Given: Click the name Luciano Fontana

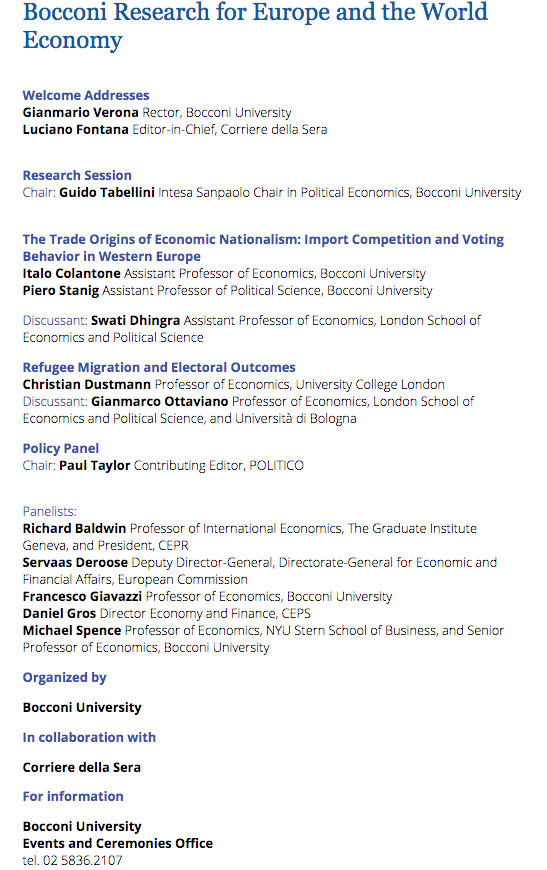Looking at the screenshot, I should (75, 129).
